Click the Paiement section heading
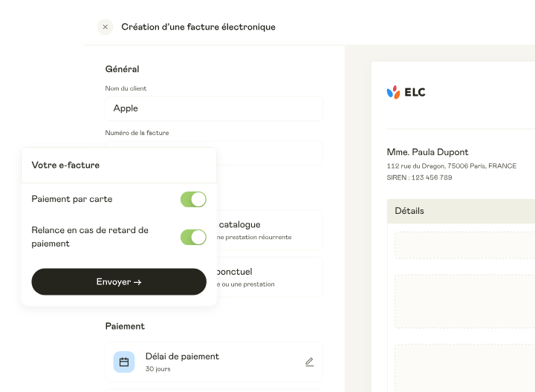This screenshot has height=392, width=535. coord(125,326)
